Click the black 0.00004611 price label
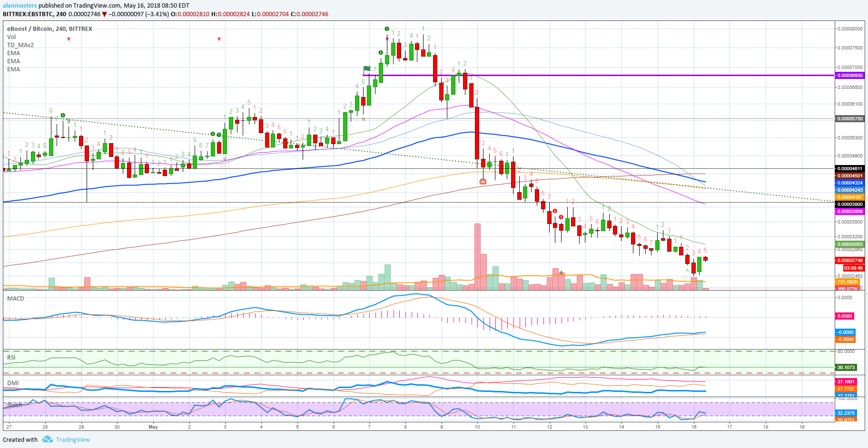Image resolution: width=868 pixels, height=448 pixels. tap(850, 169)
